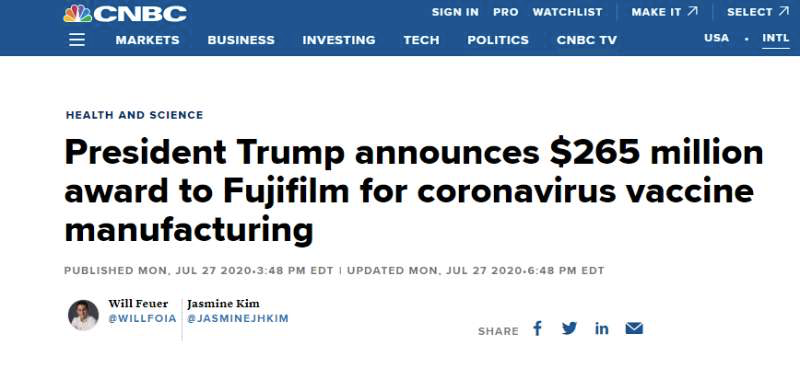The width and height of the screenshot is (800, 368).
Task: Open the Watchlist link
Action: click(x=567, y=12)
